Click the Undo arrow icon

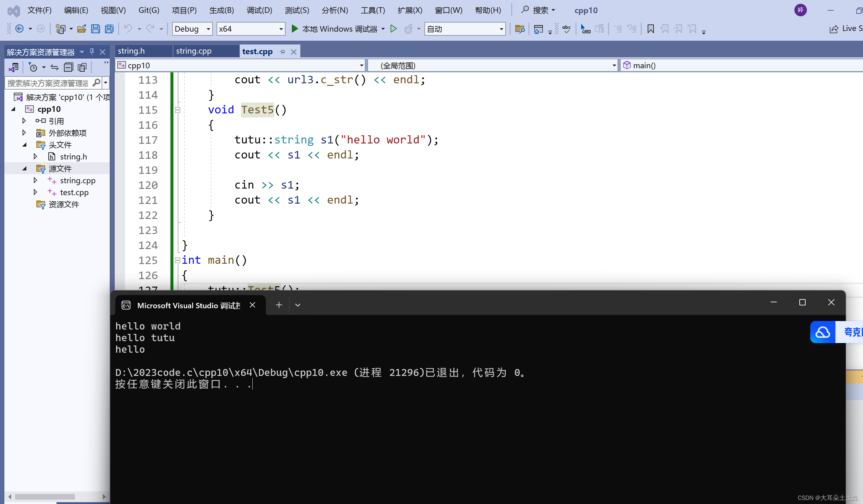pos(128,29)
